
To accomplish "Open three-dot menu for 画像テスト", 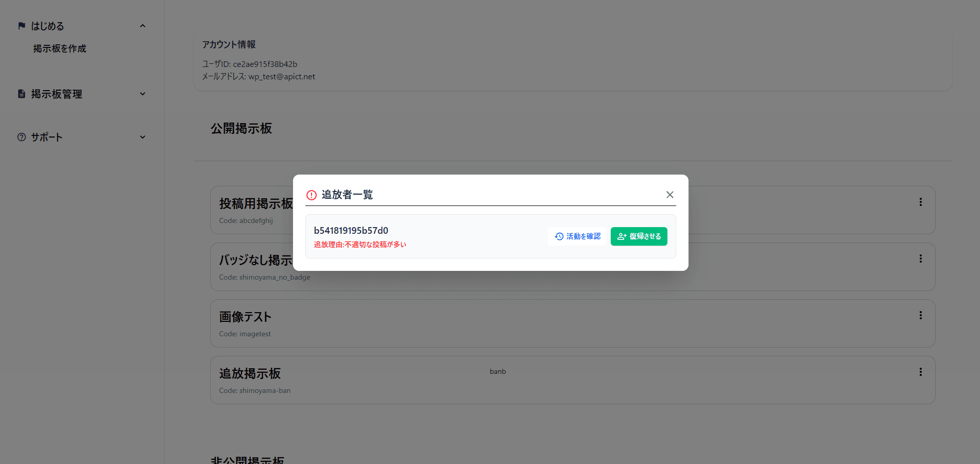I will point(920,316).
